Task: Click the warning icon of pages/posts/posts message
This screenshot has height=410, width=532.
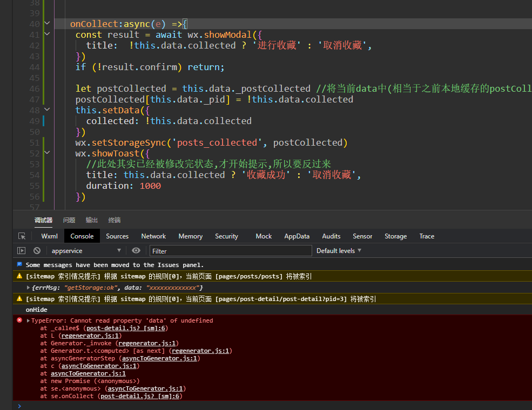Action: coord(19,276)
